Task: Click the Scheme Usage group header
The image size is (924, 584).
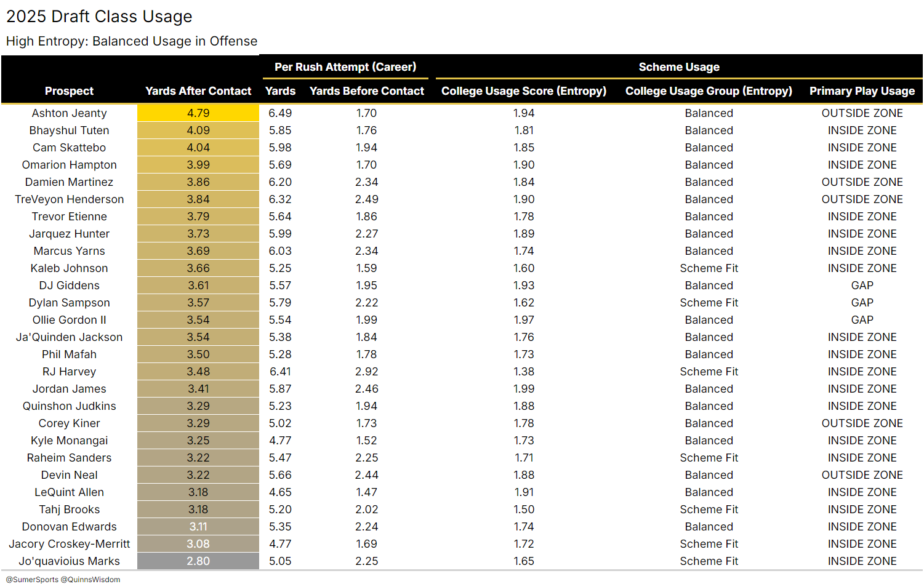Action: pos(679,67)
